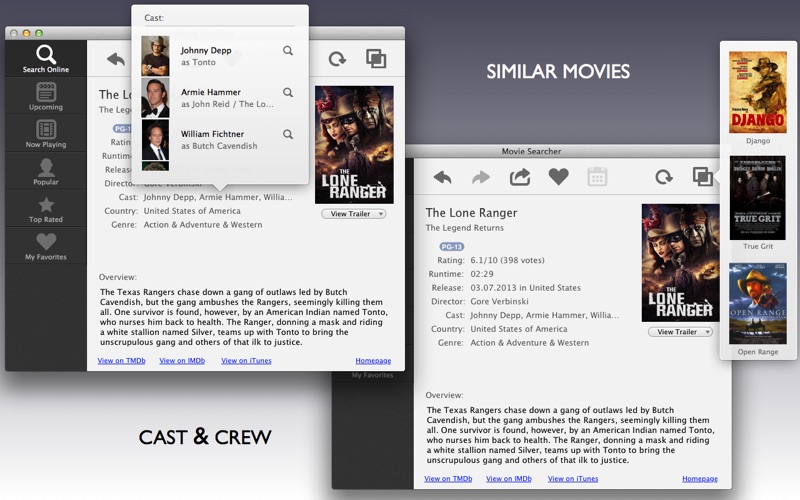800x500 pixels.
Task: Click 'as Tonto' role text
Action: click(x=198, y=62)
